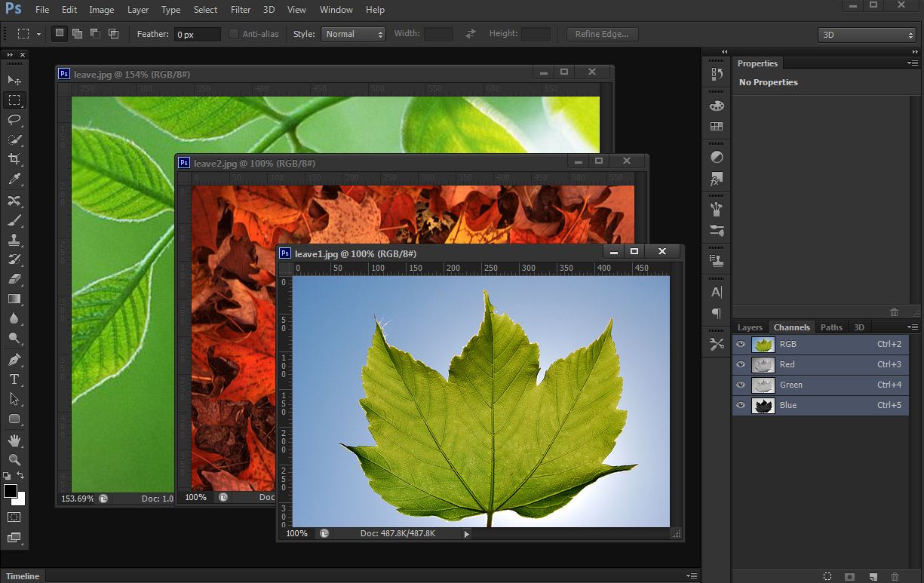The image size is (924, 583).
Task: Open the Channels panel flyout menu
Action: click(x=913, y=327)
